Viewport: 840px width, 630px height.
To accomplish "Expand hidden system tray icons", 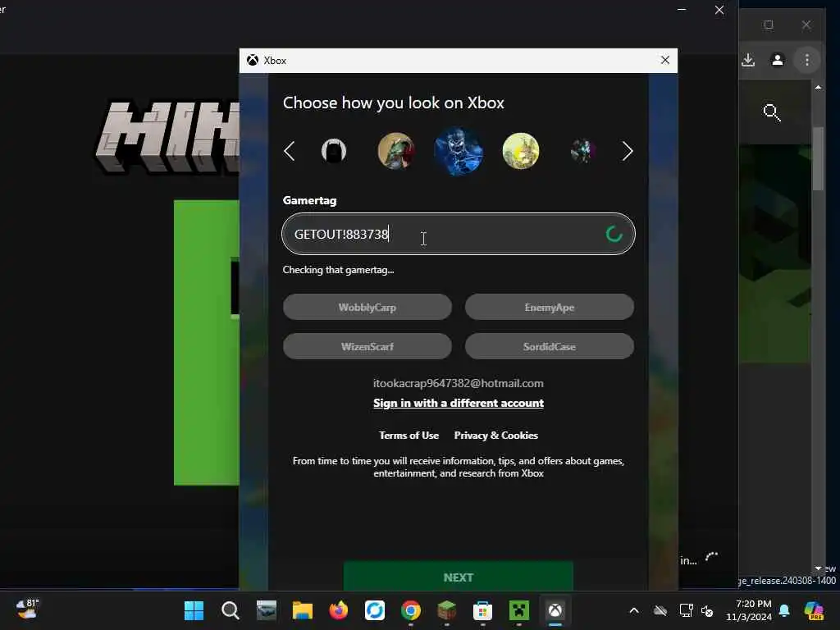I will coord(634,610).
